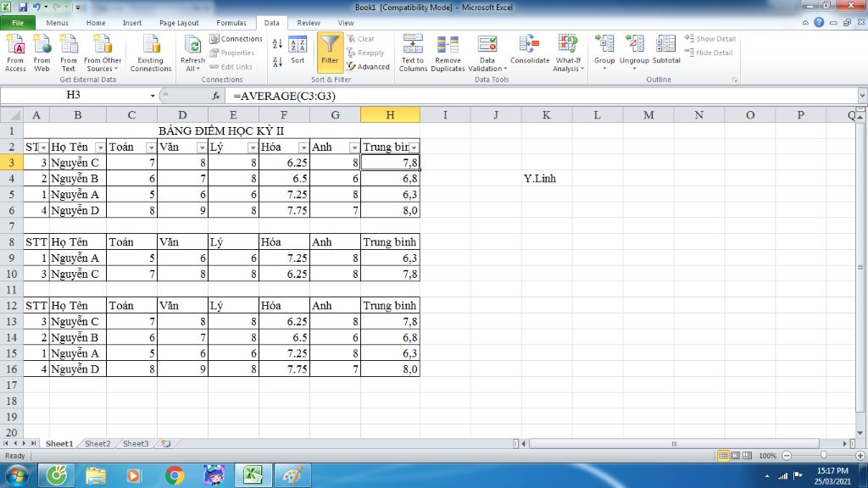
Task: Sort A to Z ascending
Action: tap(277, 44)
